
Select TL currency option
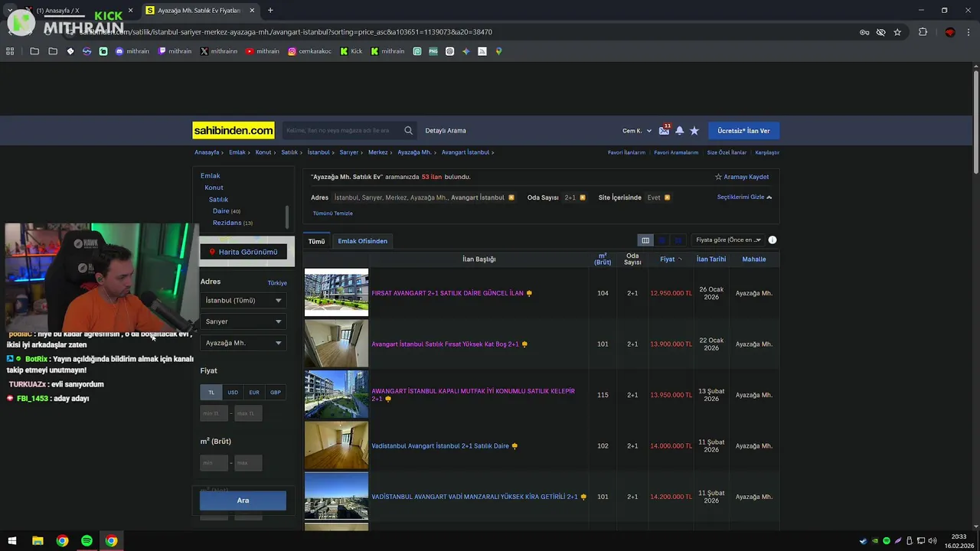[x=211, y=393]
